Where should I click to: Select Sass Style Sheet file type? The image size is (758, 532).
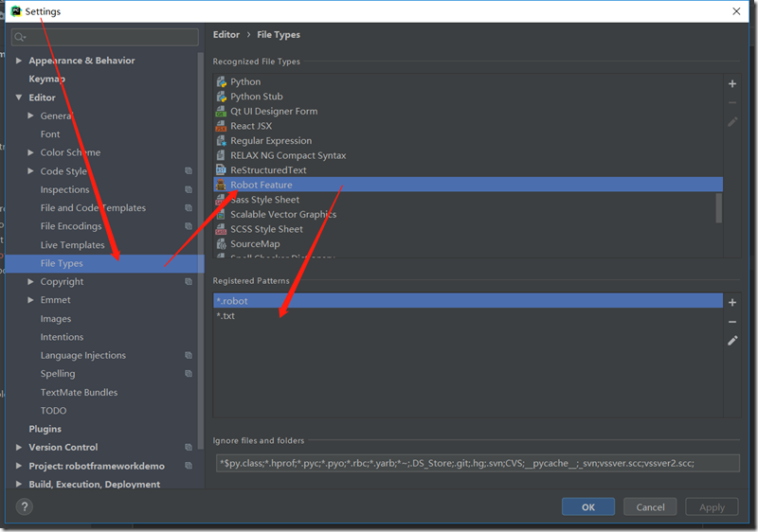click(x=468, y=200)
